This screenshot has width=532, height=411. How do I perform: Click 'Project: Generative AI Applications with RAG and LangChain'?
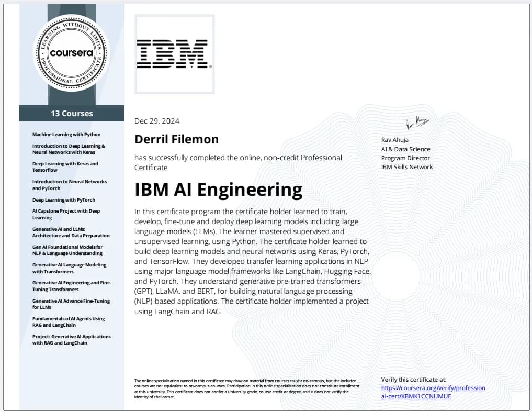click(72, 340)
